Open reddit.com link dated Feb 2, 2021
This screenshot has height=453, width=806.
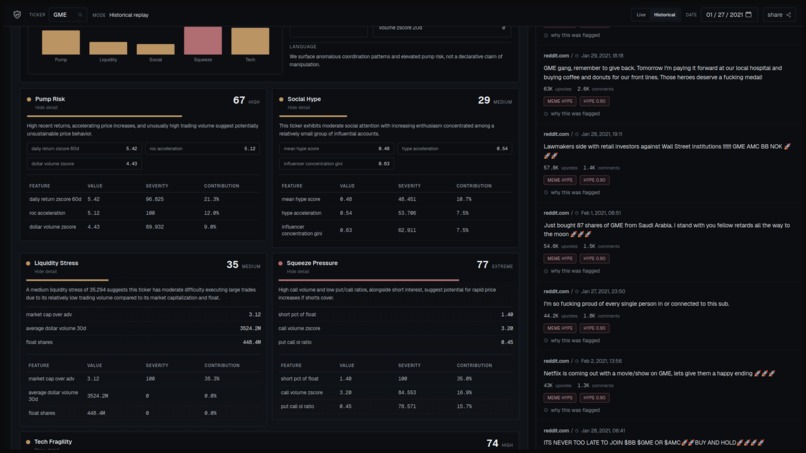[556, 361]
